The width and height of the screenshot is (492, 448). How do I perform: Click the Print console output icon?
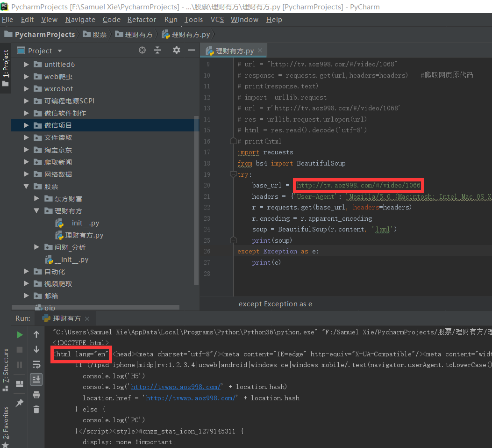[x=36, y=395]
